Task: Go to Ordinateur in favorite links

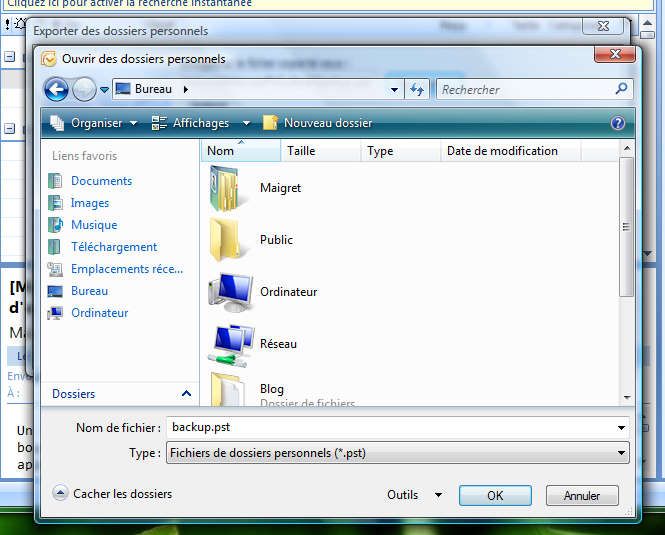Action: coord(100,314)
